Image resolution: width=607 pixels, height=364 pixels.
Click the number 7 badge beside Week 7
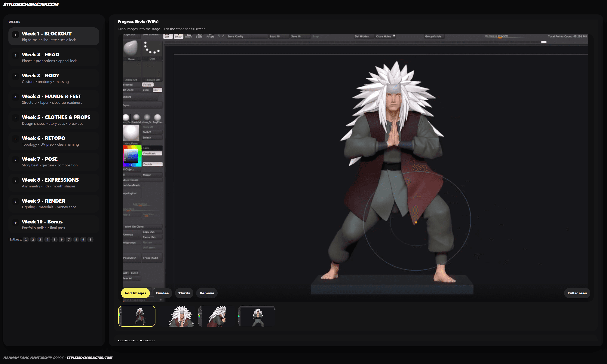click(15, 160)
